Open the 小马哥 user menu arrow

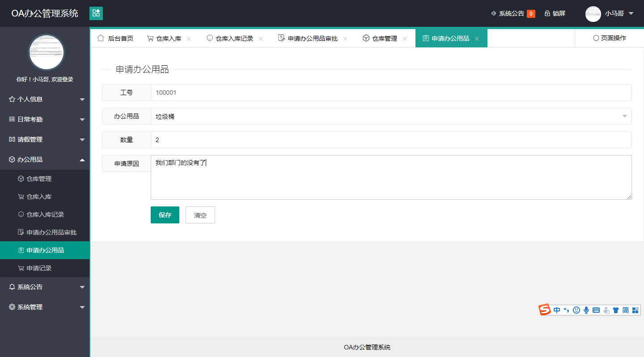631,14
